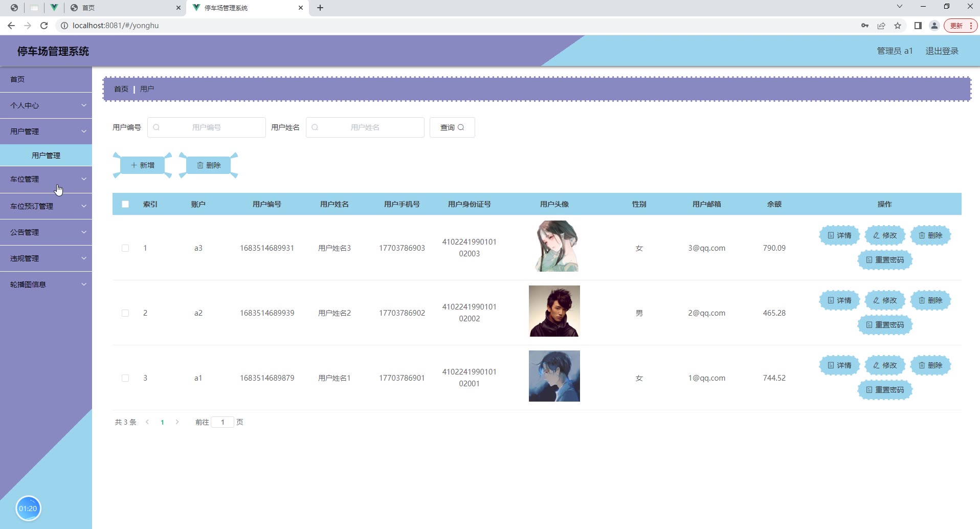View 详情 for user a1

[x=839, y=365]
